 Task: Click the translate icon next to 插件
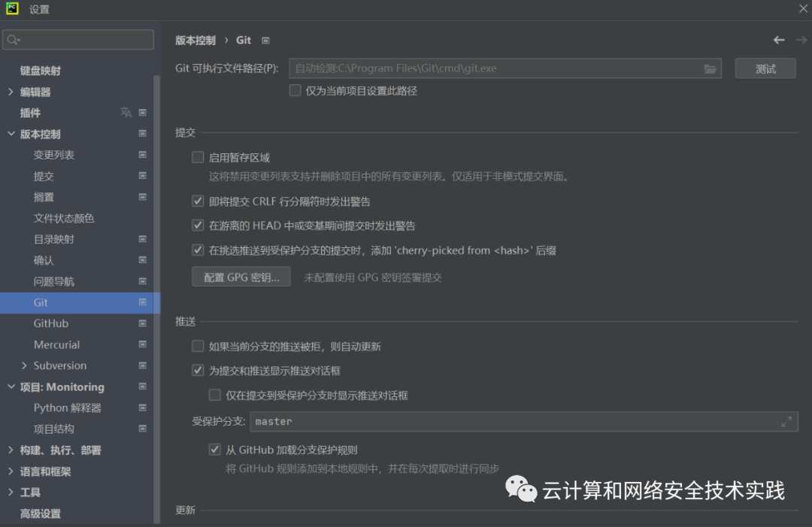point(128,112)
